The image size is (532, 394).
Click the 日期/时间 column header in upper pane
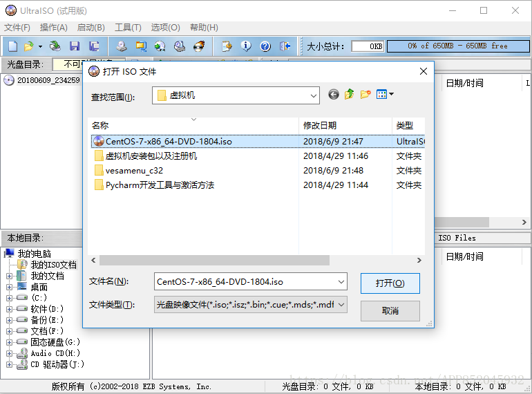[464, 83]
